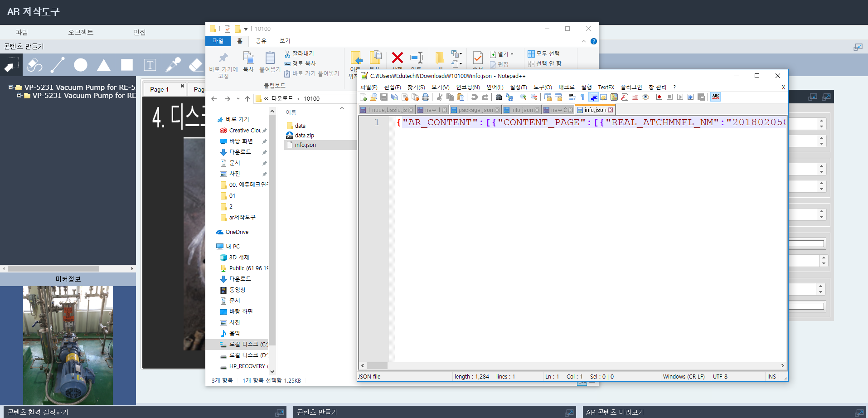
Task: Click the vacuum pump marker image thumbnail
Action: pyautogui.click(x=68, y=345)
